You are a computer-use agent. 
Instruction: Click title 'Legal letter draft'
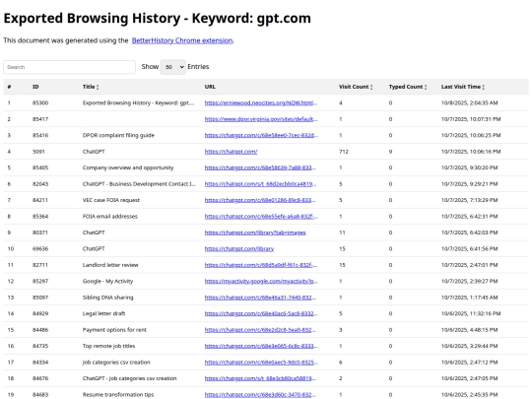[103, 313]
